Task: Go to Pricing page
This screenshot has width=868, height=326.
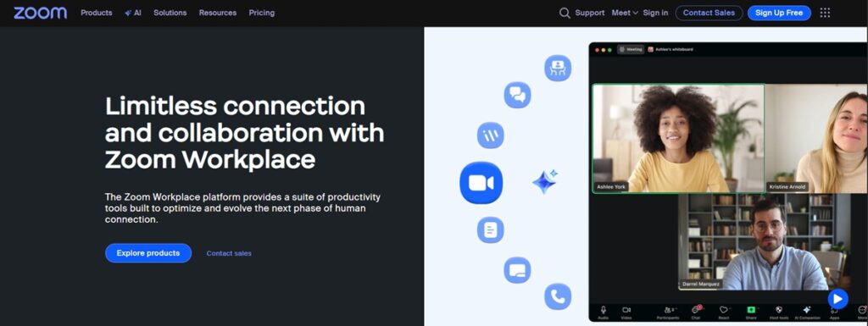Action: point(261,13)
